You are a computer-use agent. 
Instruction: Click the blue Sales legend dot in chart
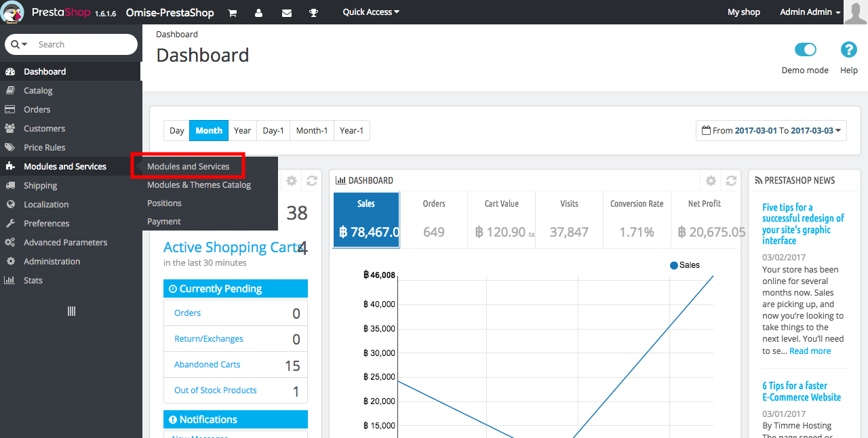[x=673, y=265]
